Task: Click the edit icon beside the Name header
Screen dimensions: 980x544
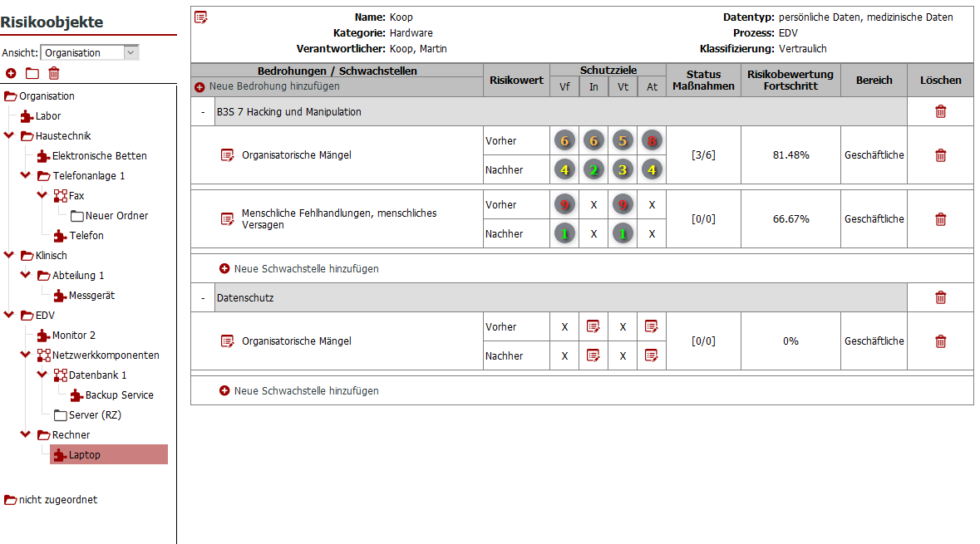Action: tap(199, 17)
